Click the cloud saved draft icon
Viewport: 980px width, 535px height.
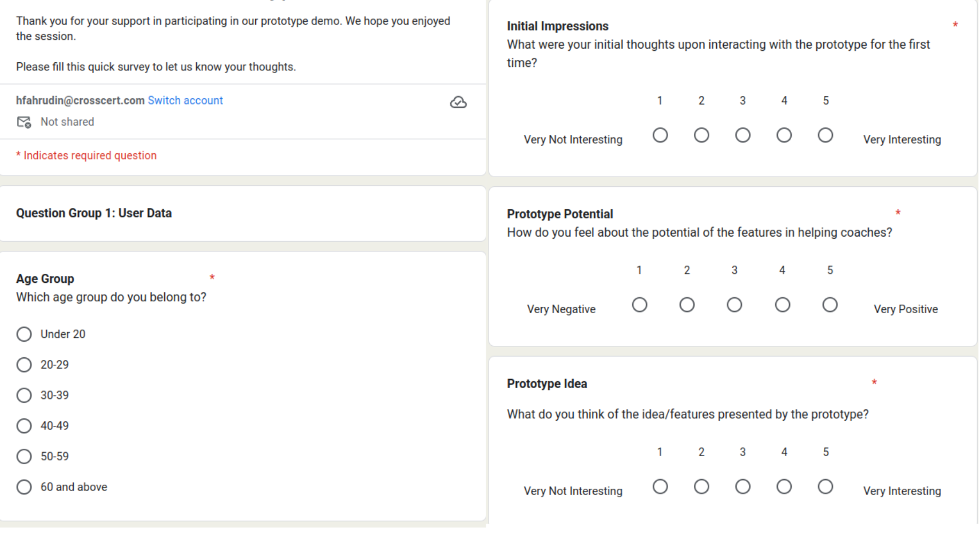(458, 102)
